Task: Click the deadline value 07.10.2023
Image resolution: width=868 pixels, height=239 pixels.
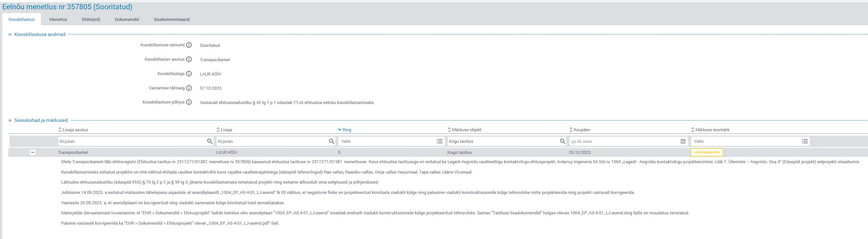Action: point(211,88)
